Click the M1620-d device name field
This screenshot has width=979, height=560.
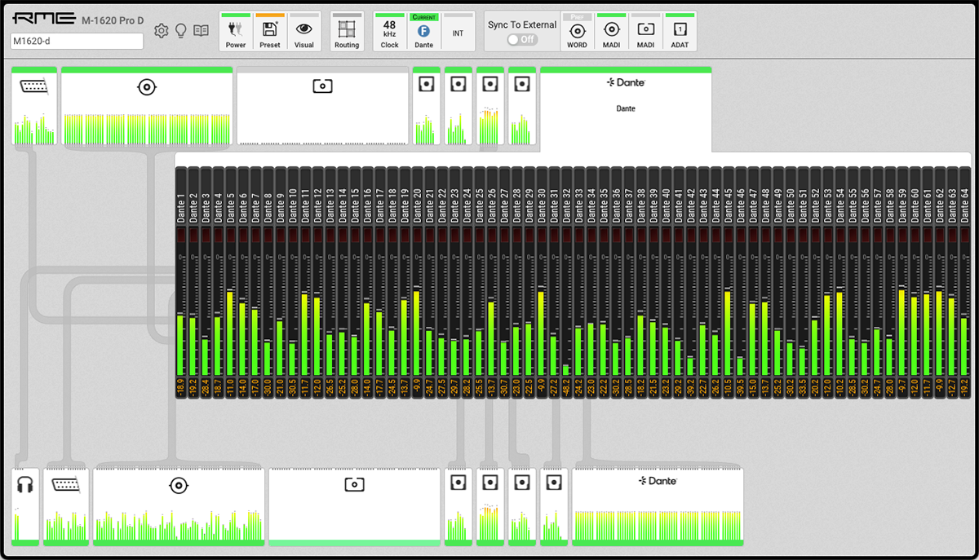(x=77, y=42)
